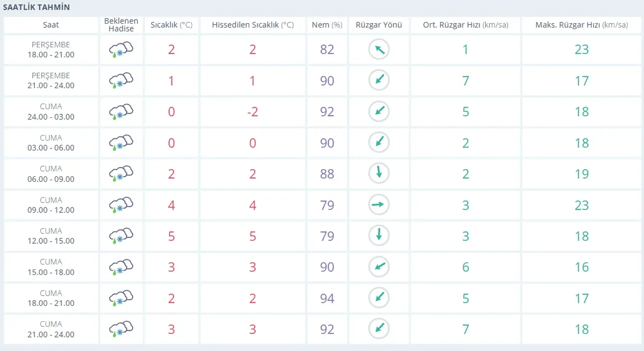
Task: Click the wind direction icon for Cuma 15.00 - 18.00
Action: click(x=379, y=267)
